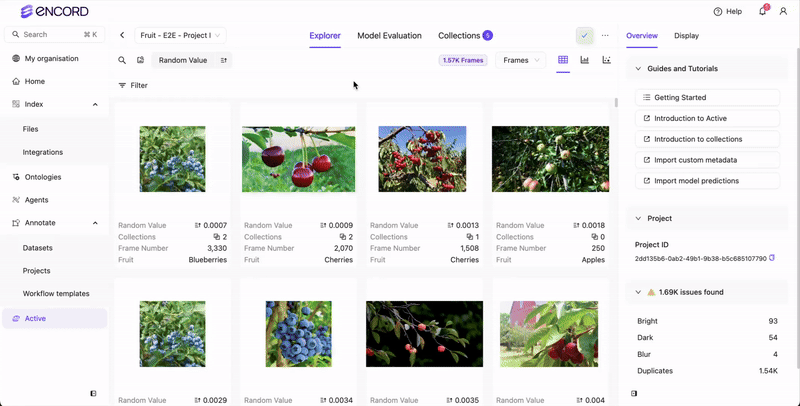This screenshot has width=800, height=406.
Task: Go back with the left arrow
Action: (122, 35)
